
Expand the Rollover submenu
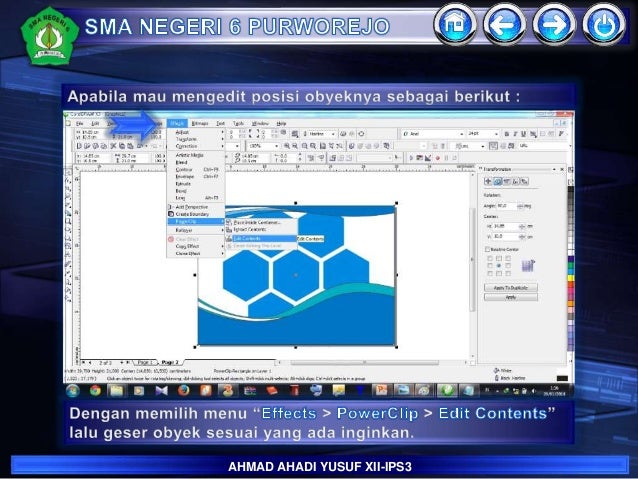[196, 230]
